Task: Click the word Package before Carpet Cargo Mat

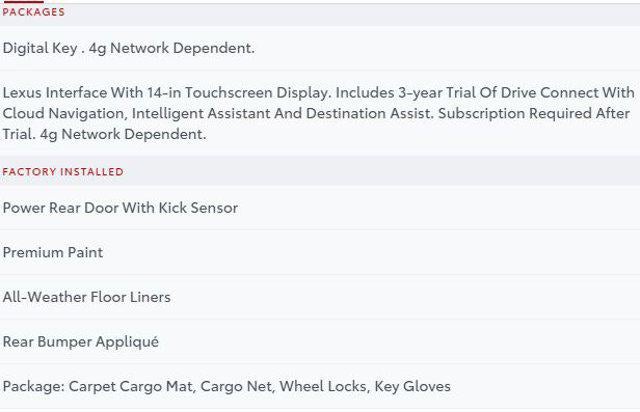Action: 32,386
